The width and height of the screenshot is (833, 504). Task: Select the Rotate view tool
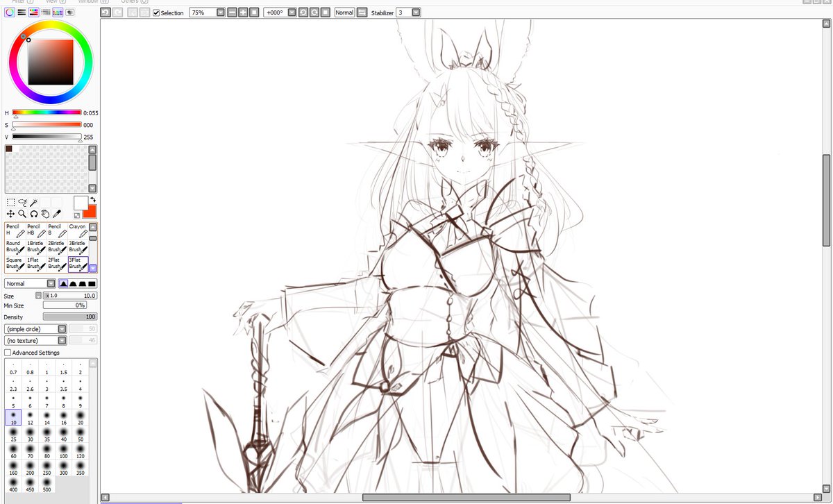pos(33,214)
